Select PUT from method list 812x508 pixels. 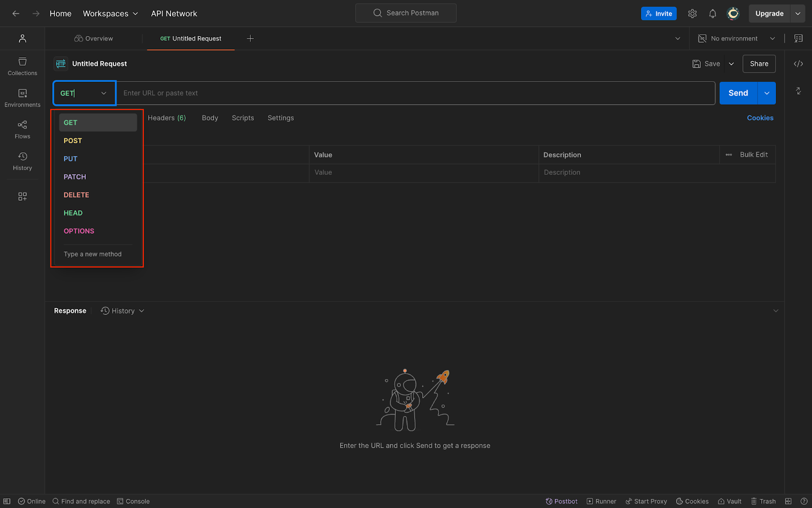coord(98,158)
